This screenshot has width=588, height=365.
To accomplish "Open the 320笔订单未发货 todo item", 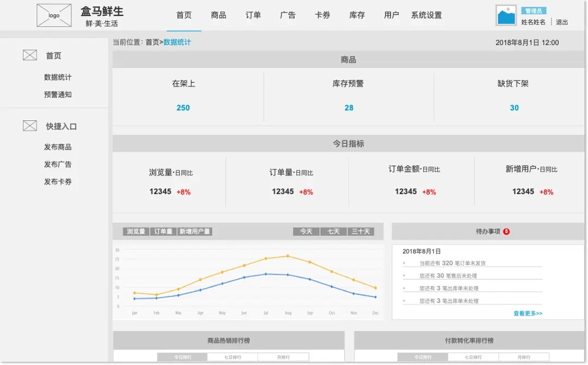I will point(452,263).
